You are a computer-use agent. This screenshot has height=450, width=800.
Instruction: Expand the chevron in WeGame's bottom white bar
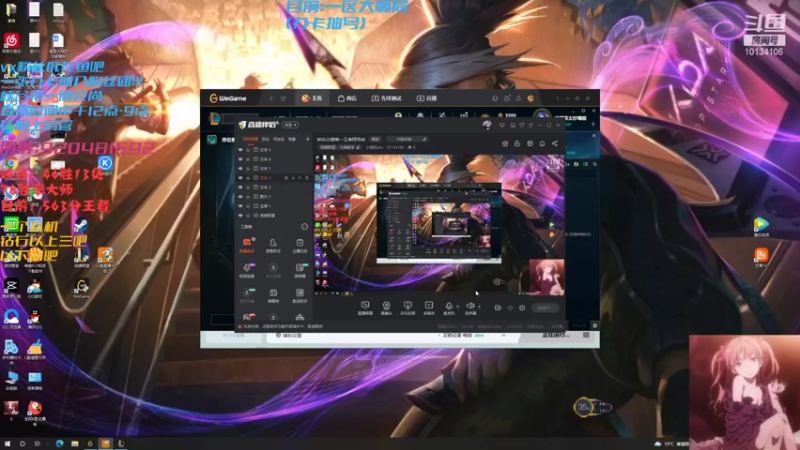tap(504, 335)
